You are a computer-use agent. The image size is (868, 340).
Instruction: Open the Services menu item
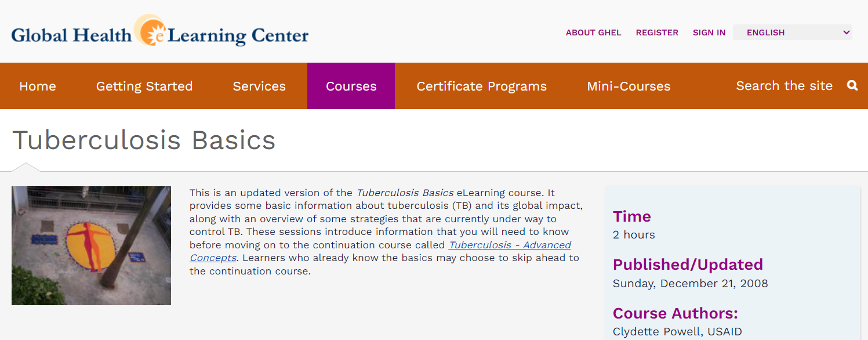[x=259, y=86]
